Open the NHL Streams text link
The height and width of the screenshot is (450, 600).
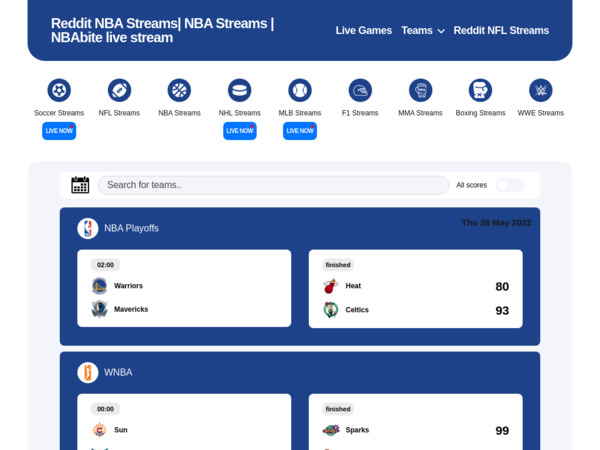pyautogui.click(x=240, y=113)
